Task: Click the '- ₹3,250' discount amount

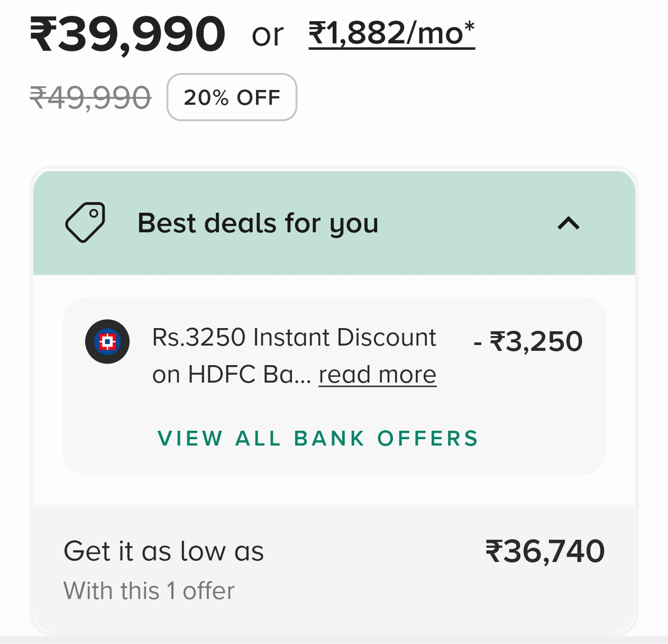Action: (528, 341)
